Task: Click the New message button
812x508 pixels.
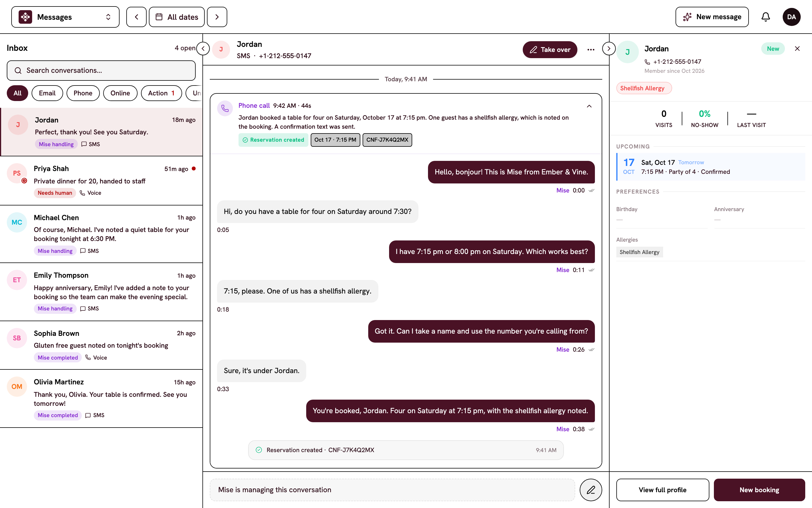Action: [x=712, y=17]
